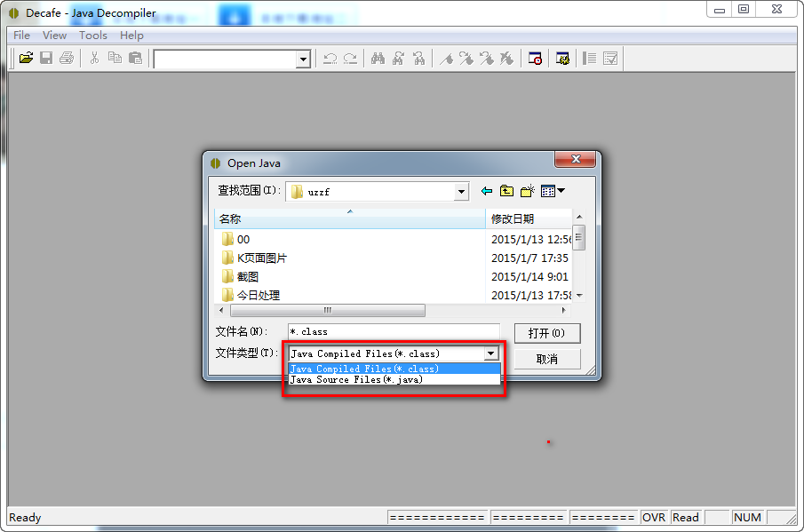Click the last binoculars icon left of the bookmark flags
This screenshot has height=532, width=804.
pos(419,59)
